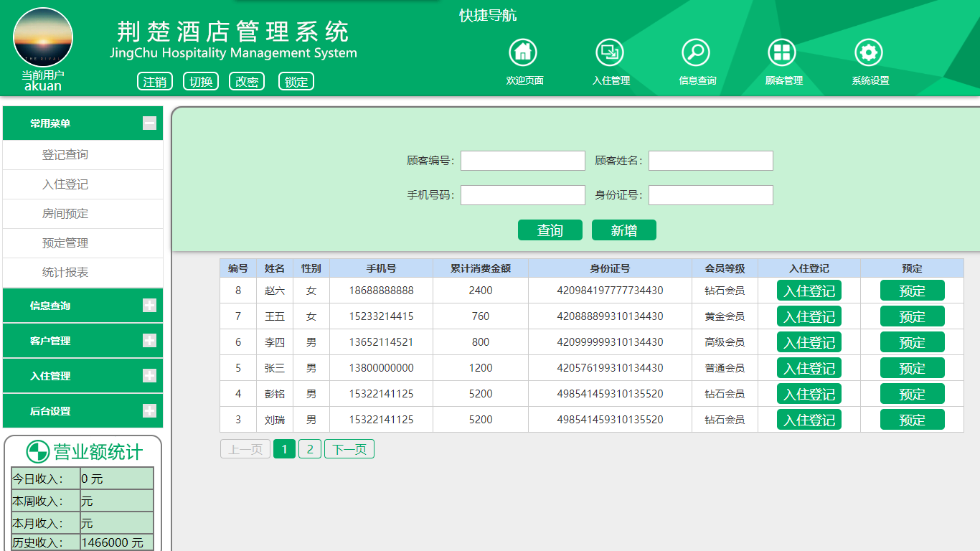Image resolution: width=980 pixels, height=551 pixels.
Task: Focus the 顾客编号 input field
Action: [x=523, y=161]
